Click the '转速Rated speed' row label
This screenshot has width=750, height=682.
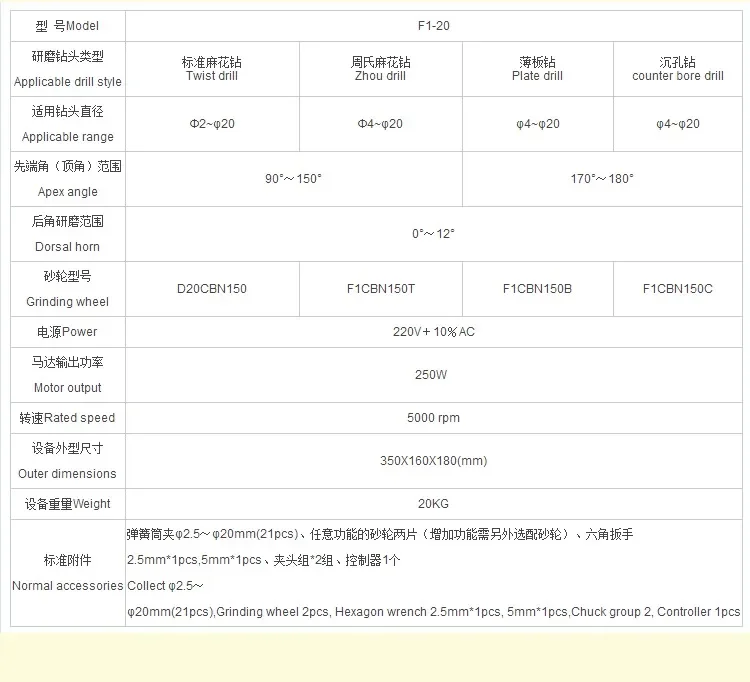tap(67, 418)
